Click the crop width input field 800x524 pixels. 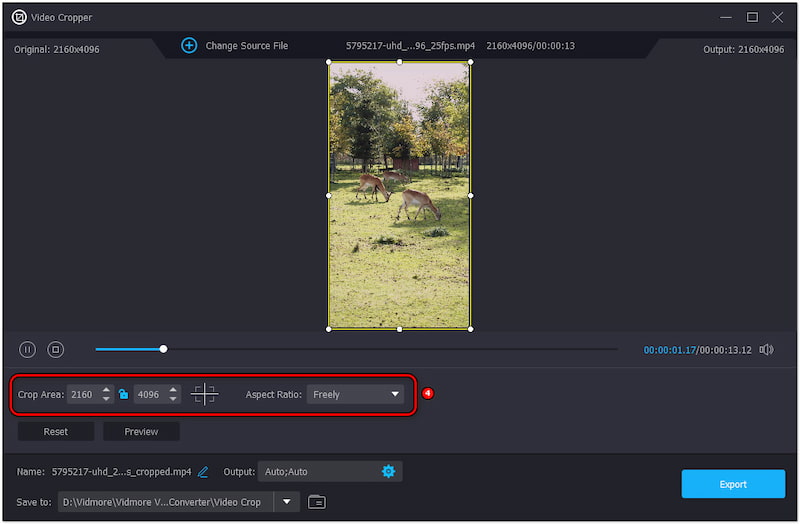82,395
